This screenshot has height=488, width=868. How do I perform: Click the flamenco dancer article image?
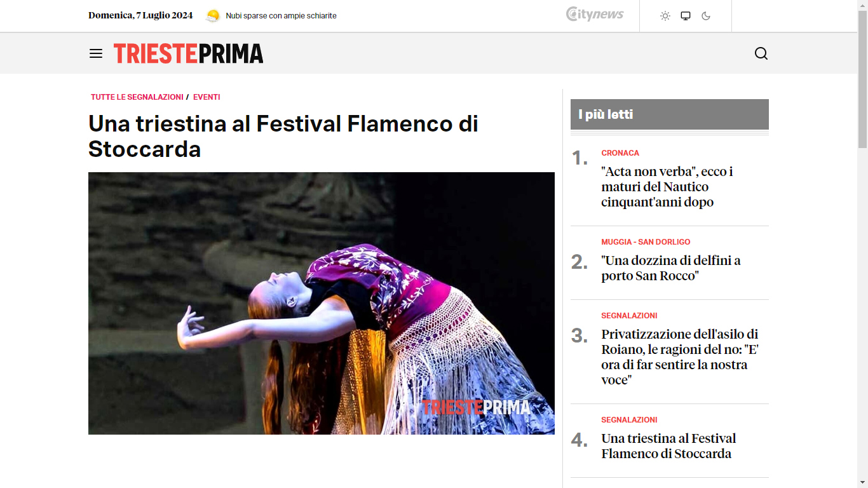click(x=322, y=303)
